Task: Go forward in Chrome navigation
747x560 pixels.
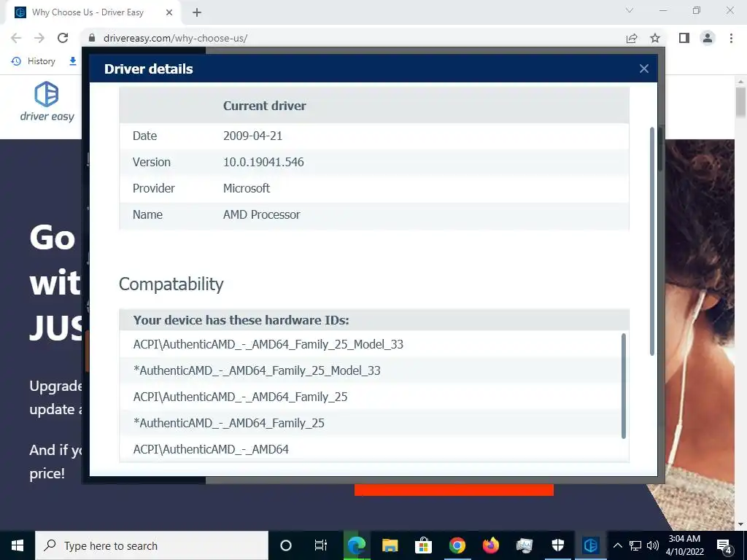Action: (39, 38)
